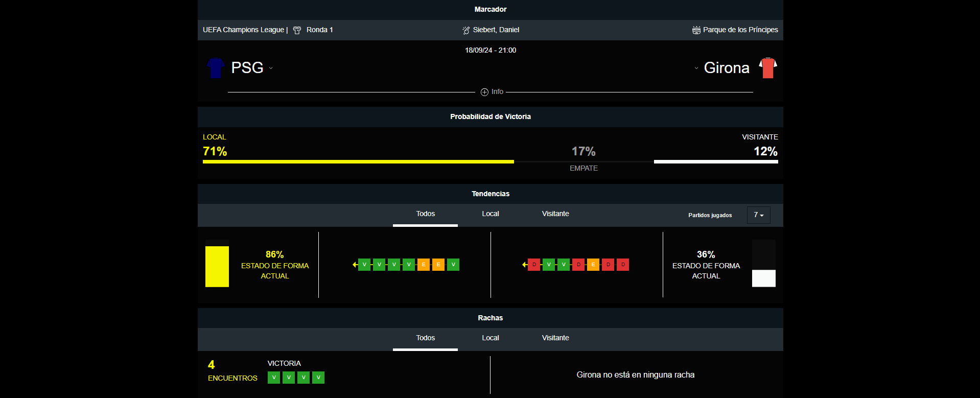Click the white VISITANTE probability bar
980x398 pixels.
coord(716,161)
